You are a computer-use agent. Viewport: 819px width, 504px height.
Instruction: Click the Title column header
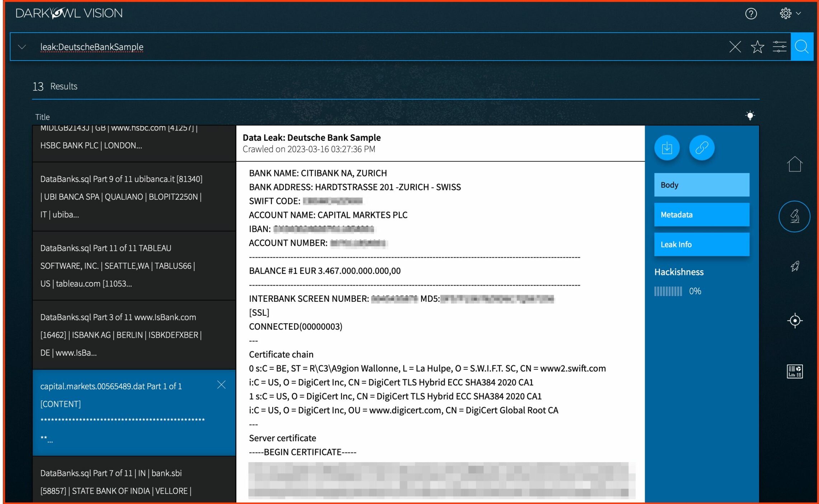click(42, 117)
